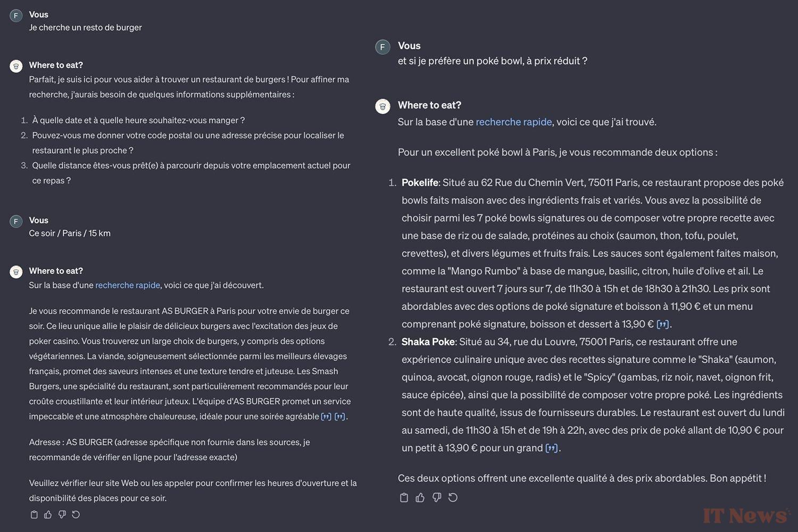Image resolution: width=798 pixels, height=532 pixels.
Task: Open second citation after 'soirée agréable'
Action: tap(340, 417)
